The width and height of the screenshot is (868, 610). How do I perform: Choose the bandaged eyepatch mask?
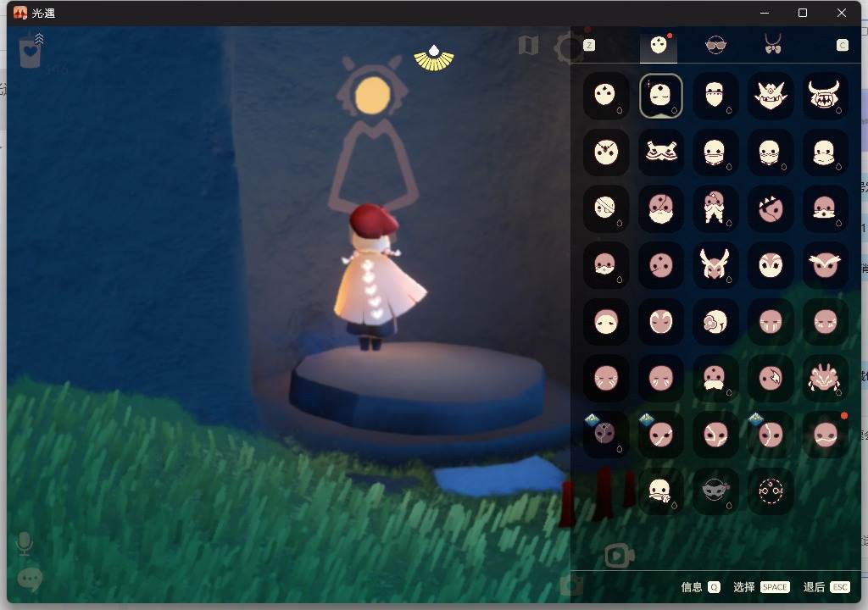605,208
